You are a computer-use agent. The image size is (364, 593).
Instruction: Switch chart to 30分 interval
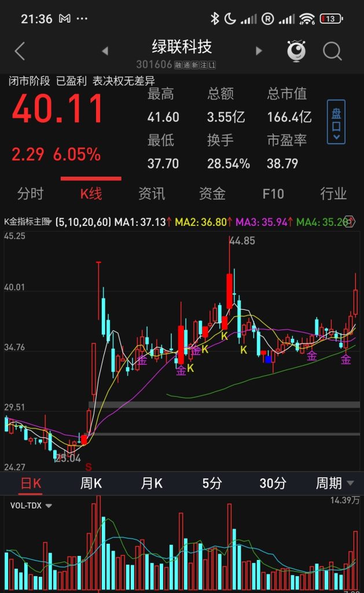(x=273, y=483)
